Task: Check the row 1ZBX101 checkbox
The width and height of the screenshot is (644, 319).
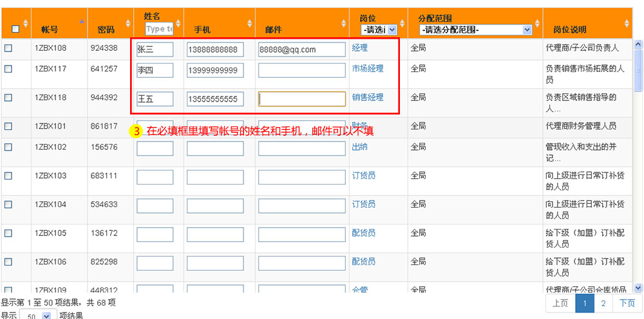Action: (8, 126)
